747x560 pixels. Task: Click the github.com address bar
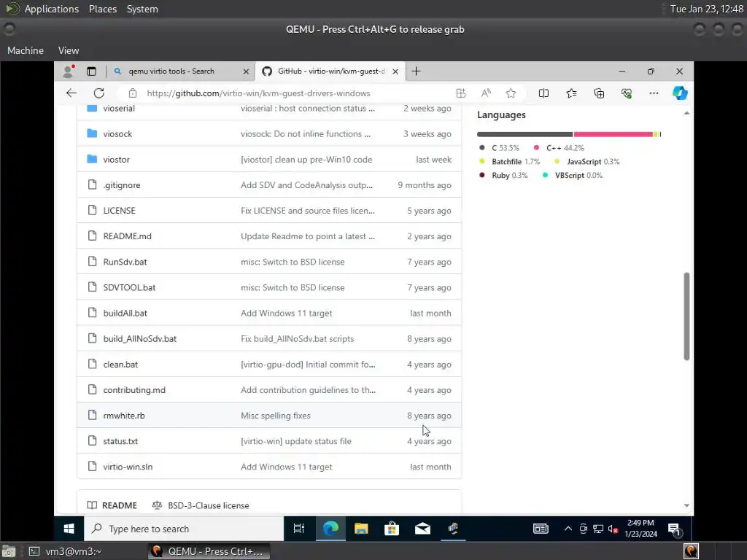coord(258,93)
